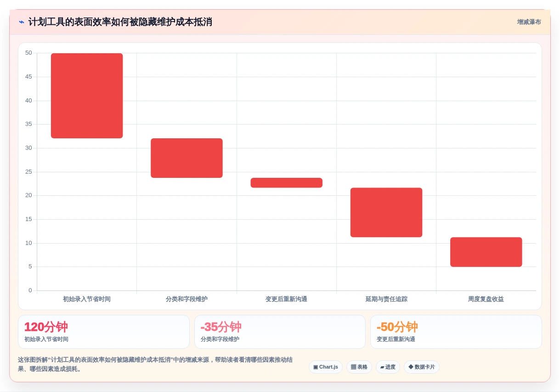
Task: Click the description paragraph starting 这张图拆解
Action: point(155,364)
